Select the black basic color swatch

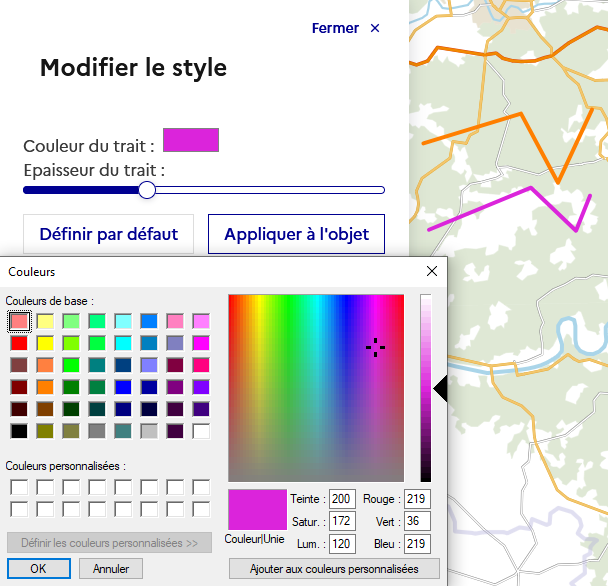(19, 431)
